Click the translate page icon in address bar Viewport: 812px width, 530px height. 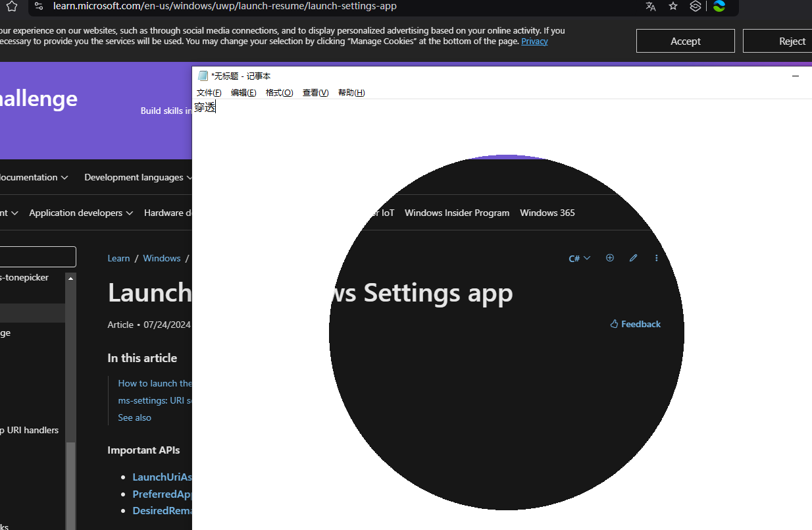click(651, 7)
